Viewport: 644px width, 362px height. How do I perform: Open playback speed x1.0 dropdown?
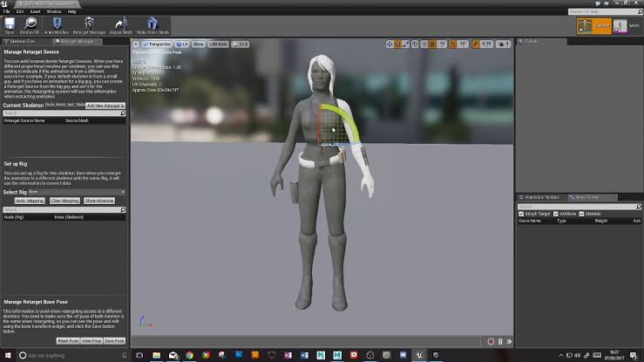click(241, 44)
